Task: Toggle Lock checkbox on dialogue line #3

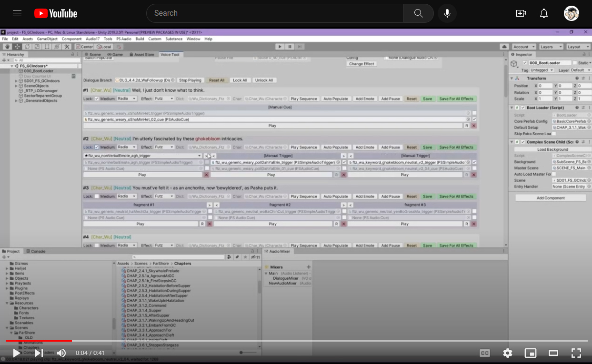Action: [97, 197]
